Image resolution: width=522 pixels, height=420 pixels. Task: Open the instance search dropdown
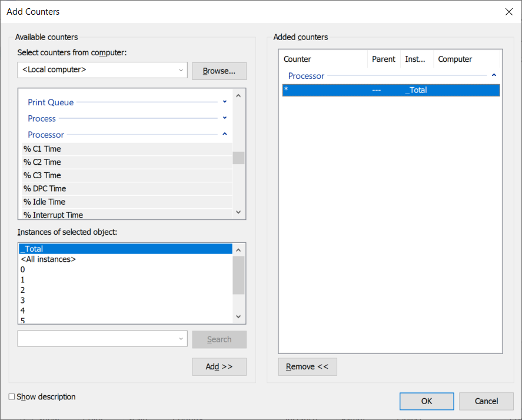pyautogui.click(x=102, y=338)
